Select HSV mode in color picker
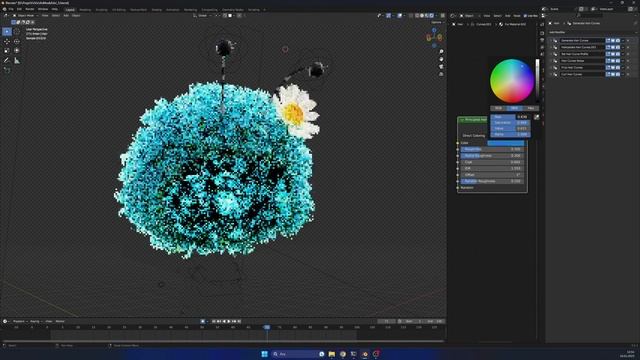The image size is (640, 360). [514, 108]
